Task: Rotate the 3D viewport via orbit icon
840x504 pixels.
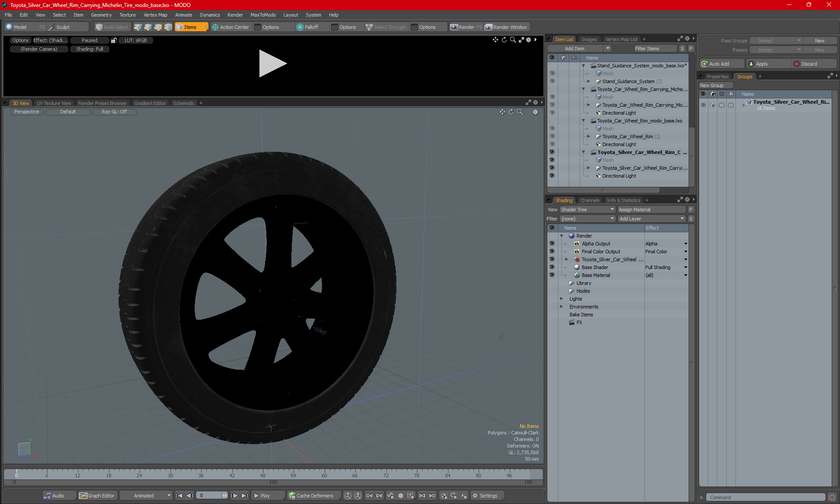Action: coord(511,112)
